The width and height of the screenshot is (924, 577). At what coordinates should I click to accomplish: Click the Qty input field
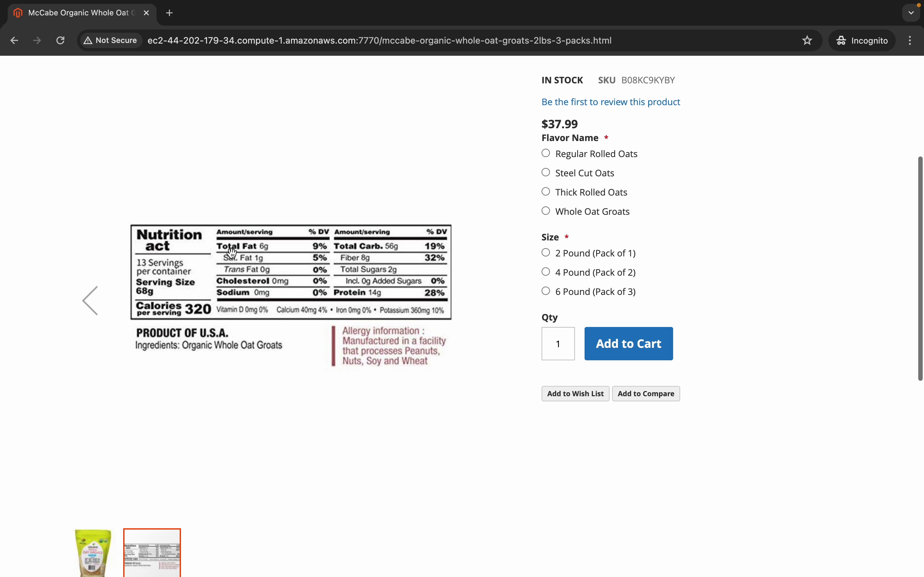pos(558,343)
